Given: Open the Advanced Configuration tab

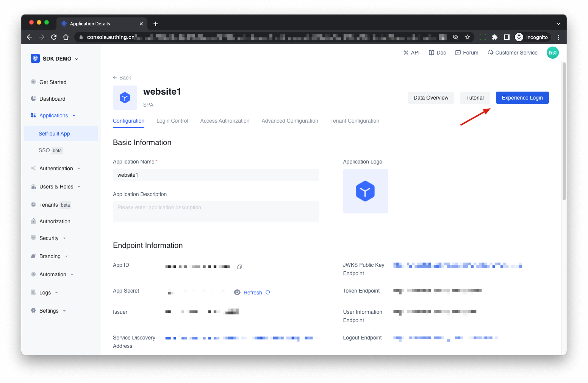Looking at the screenshot, I should (289, 121).
